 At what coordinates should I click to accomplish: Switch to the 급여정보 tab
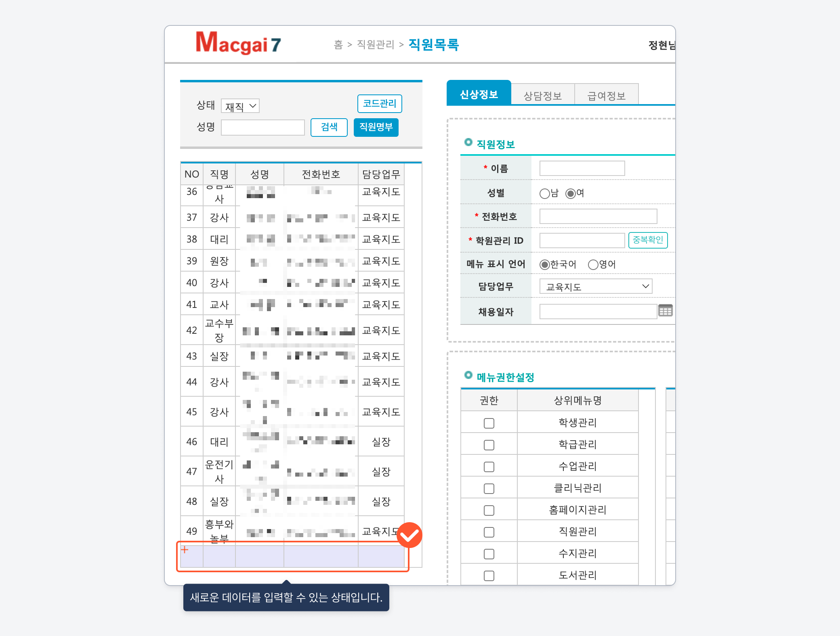click(606, 96)
